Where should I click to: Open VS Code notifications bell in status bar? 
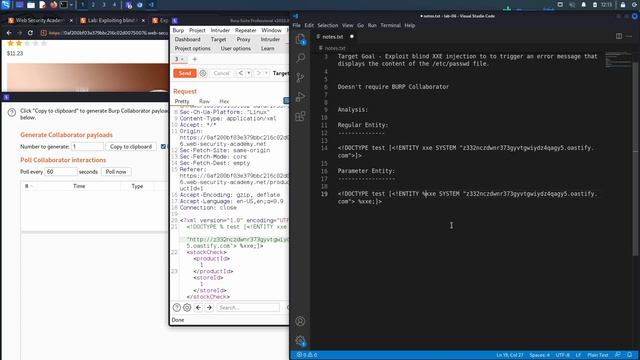coord(630,355)
